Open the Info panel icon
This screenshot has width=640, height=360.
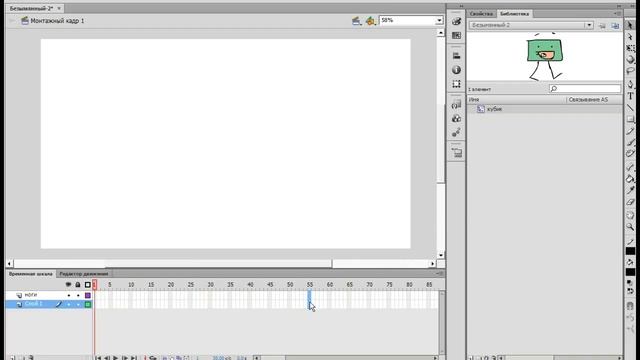pyautogui.click(x=456, y=70)
